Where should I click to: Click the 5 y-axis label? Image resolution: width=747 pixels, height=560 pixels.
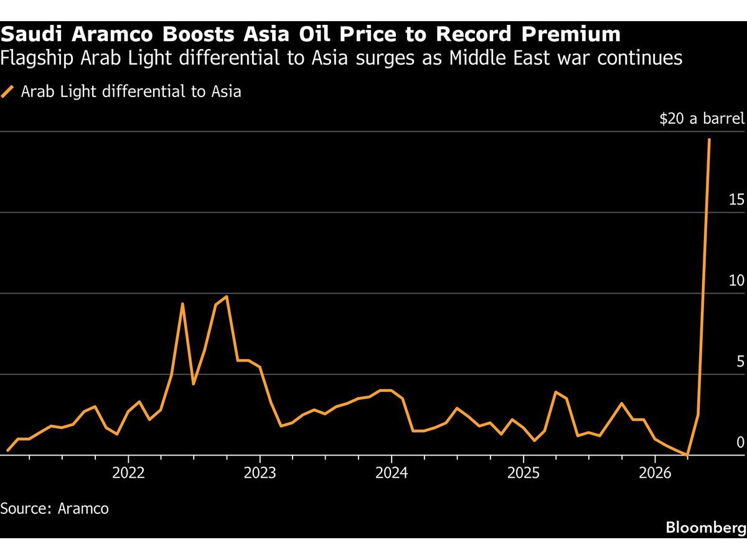coord(740,362)
